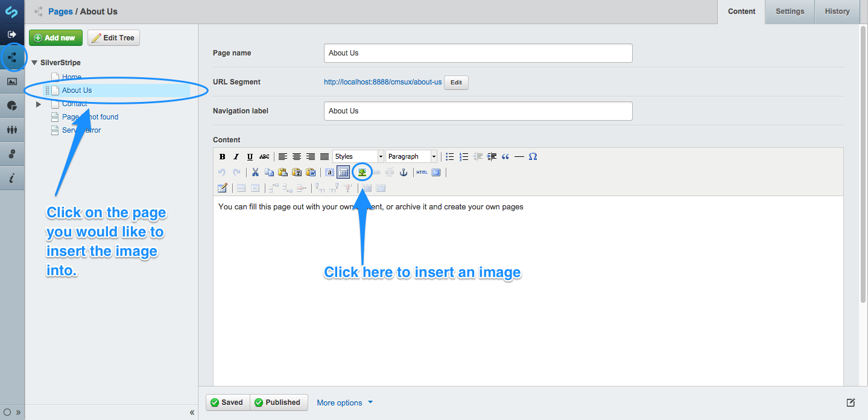Select the anchor tool in the content editor

[405, 173]
